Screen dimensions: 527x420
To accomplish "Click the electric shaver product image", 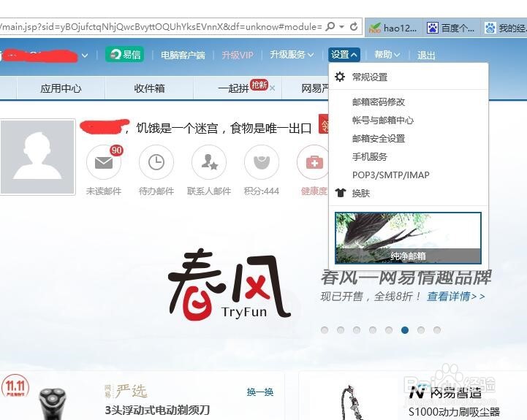I will [52, 403].
